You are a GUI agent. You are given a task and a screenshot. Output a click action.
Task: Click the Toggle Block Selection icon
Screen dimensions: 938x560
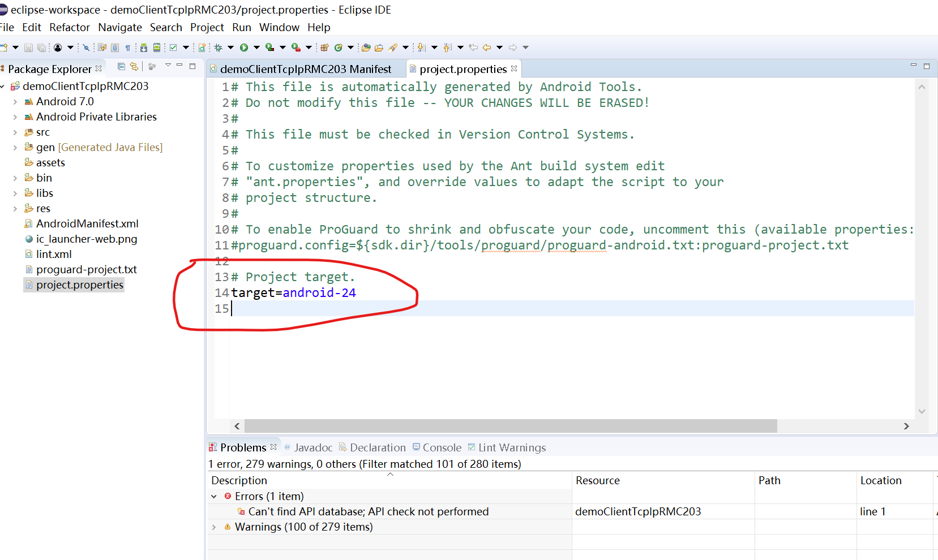click(115, 48)
